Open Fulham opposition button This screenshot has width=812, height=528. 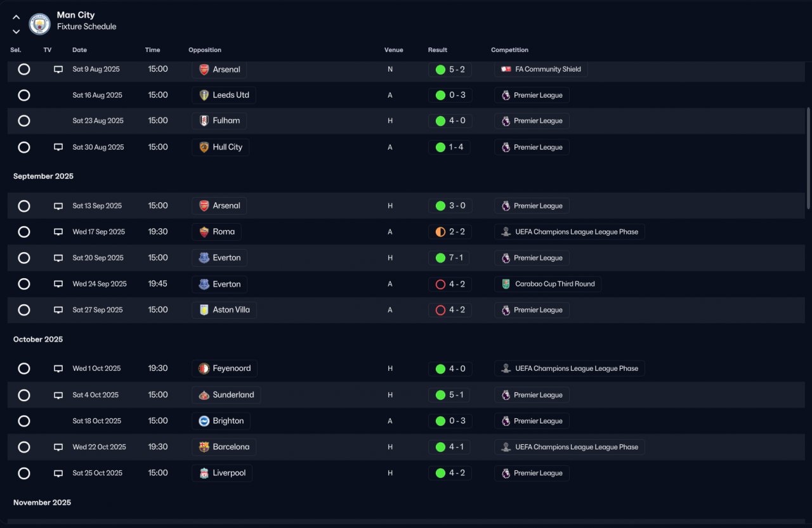click(x=219, y=120)
